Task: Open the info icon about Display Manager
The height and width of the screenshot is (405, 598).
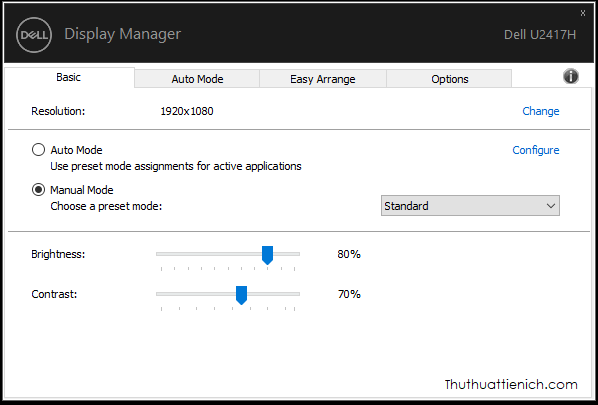Action: (x=571, y=76)
